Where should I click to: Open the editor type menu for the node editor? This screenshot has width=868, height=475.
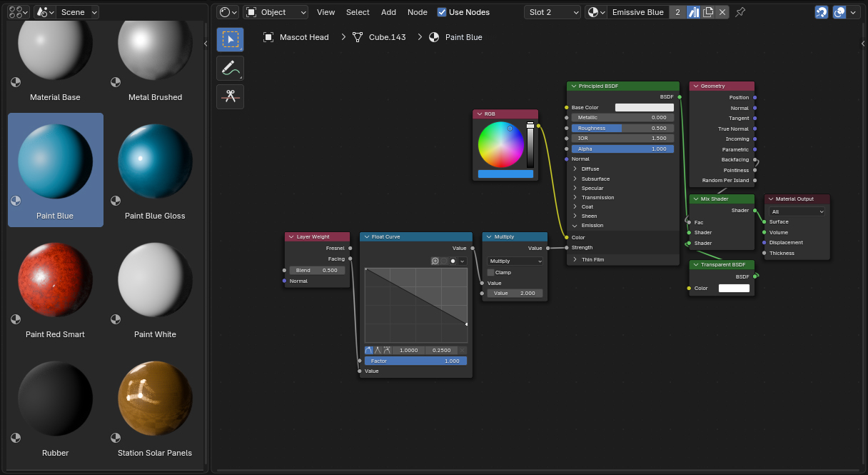tap(228, 12)
